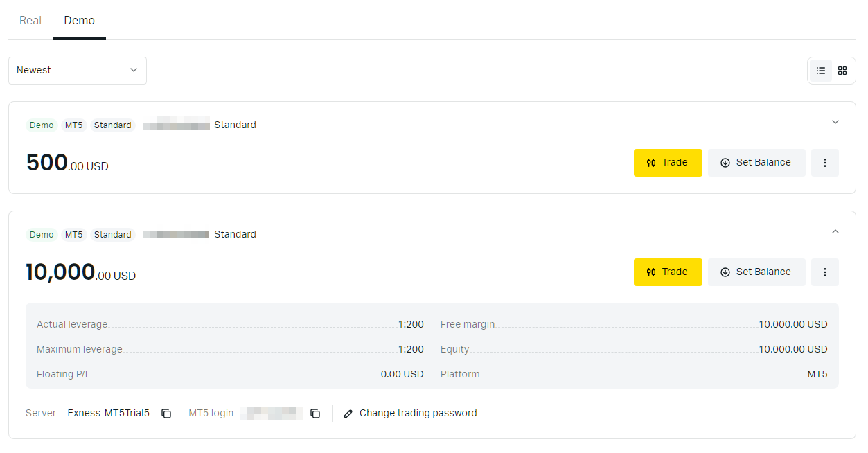Image resolution: width=868 pixels, height=453 pixels.
Task: Click the MT5 tag on 500 USD account
Action: click(73, 125)
